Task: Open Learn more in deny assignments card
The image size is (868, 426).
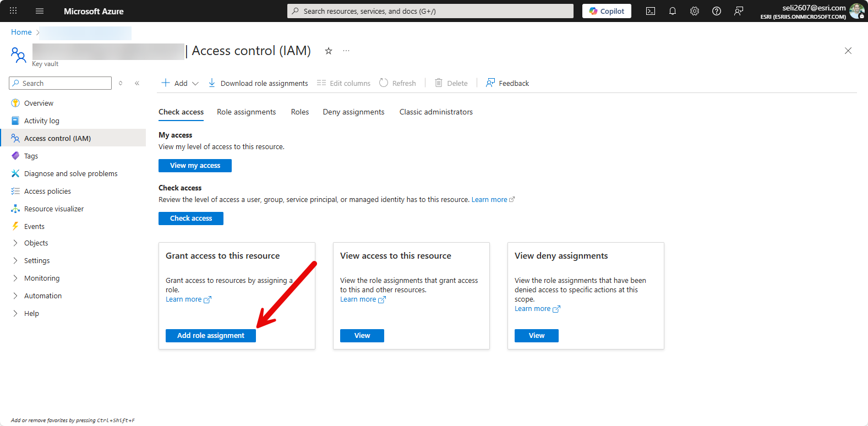Action: (x=537, y=309)
